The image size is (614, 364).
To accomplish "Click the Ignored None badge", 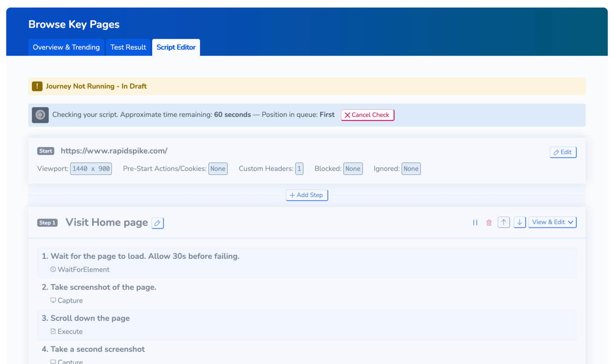I will (411, 169).
